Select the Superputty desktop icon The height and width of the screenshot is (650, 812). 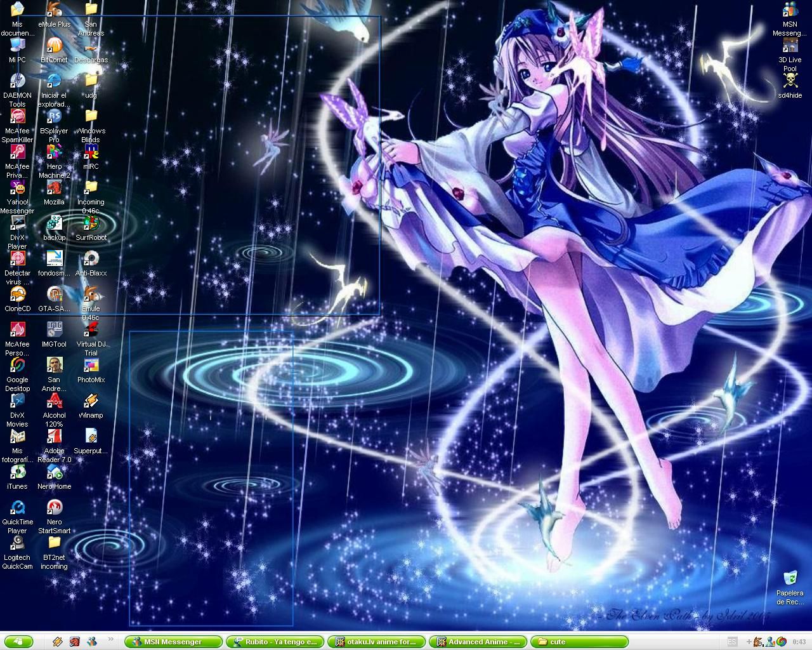[91, 441]
